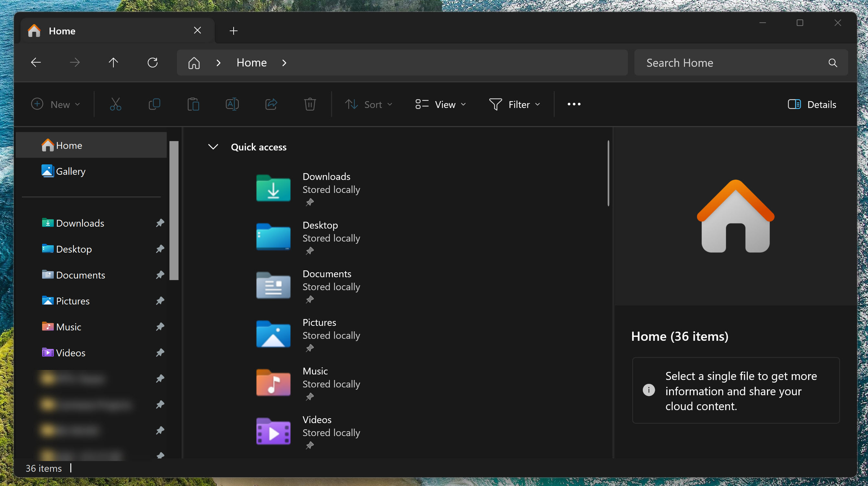Refresh the current folder view
Screen dimensions: 868x486
153,62
